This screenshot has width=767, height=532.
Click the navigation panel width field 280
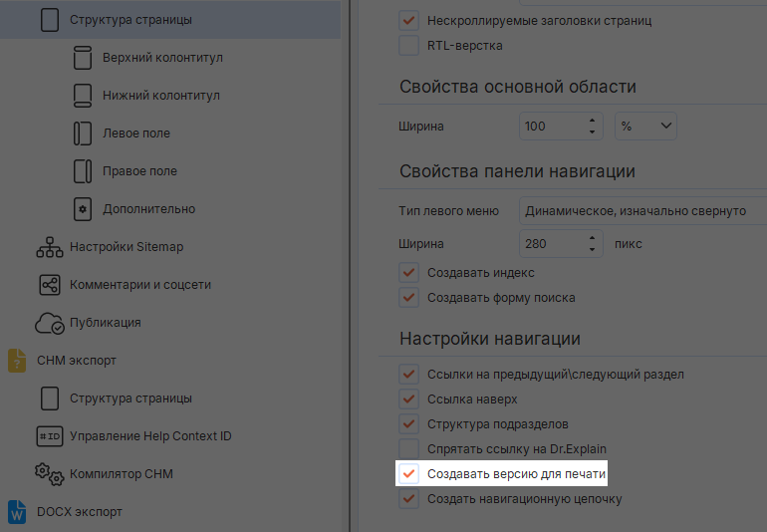click(551, 244)
